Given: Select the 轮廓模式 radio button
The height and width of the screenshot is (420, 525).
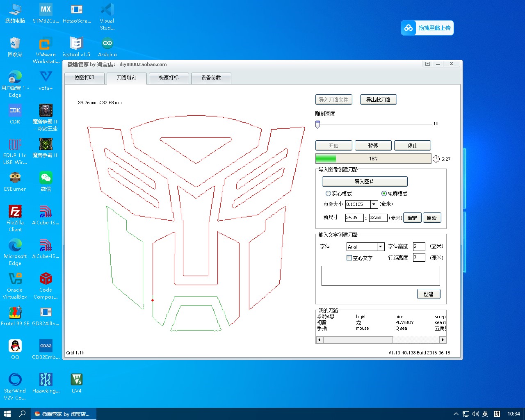Looking at the screenshot, I should coord(384,194).
